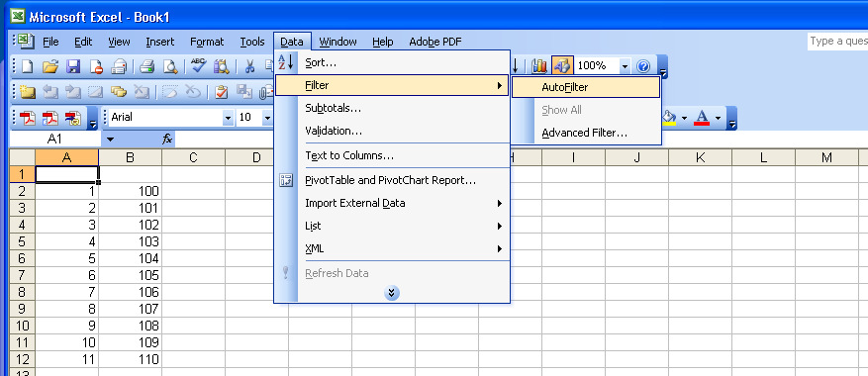This screenshot has width=868, height=376.
Task: Expand the List submenu
Action: pyautogui.click(x=392, y=226)
